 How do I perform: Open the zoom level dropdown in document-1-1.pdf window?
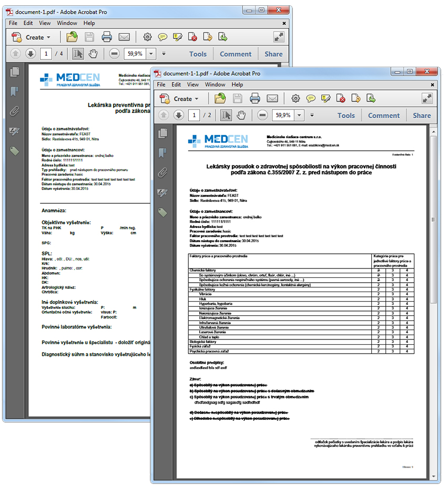coord(299,115)
